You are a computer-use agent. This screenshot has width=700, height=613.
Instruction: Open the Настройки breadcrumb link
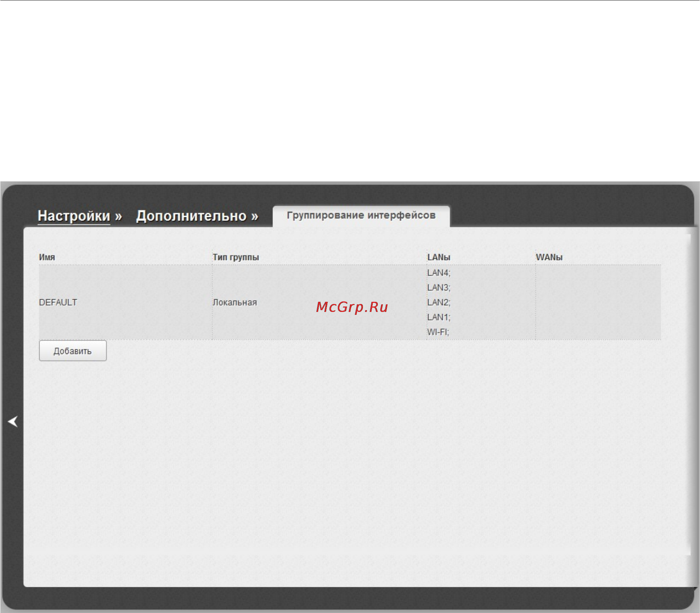click(74, 216)
